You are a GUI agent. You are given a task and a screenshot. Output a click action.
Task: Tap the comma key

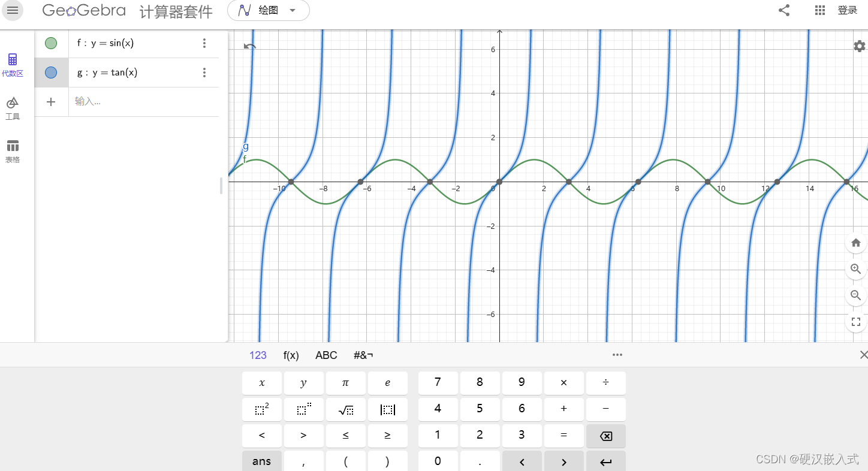click(304, 461)
